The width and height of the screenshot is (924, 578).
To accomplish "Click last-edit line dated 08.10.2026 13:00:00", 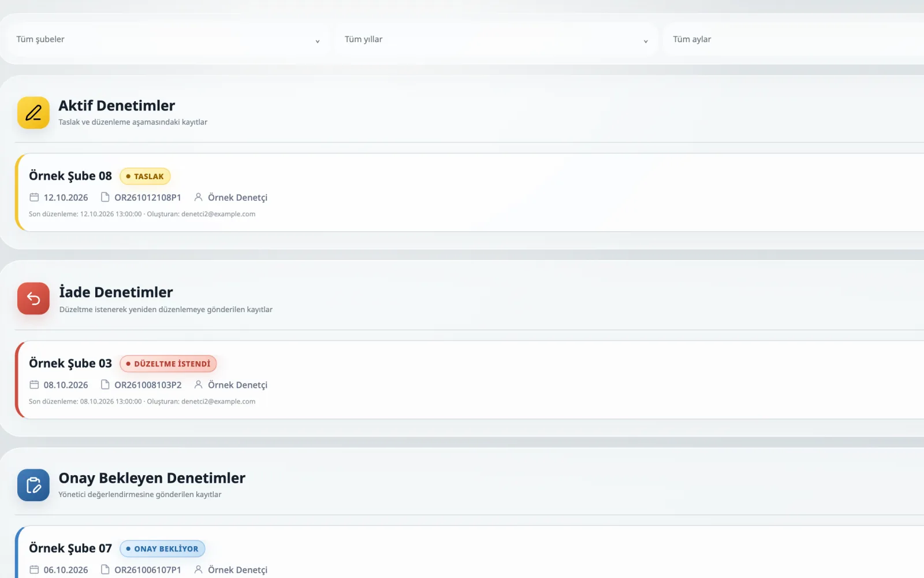I will tap(142, 401).
